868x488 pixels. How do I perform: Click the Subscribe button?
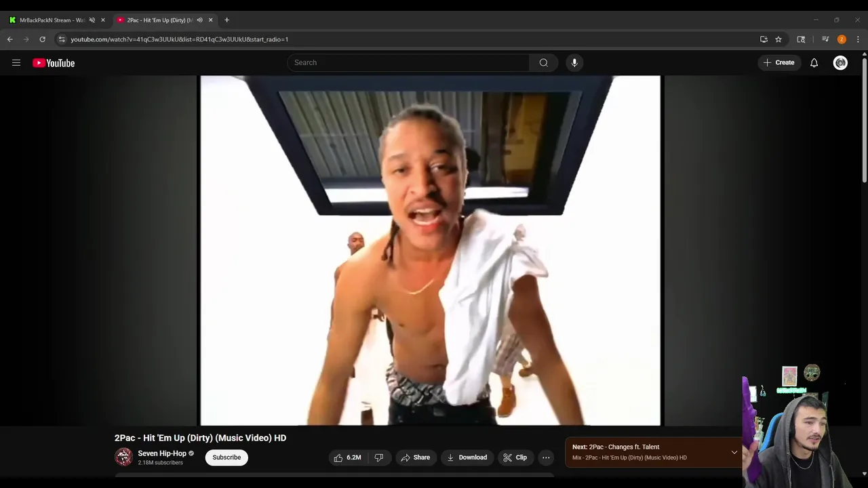tap(226, 457)
